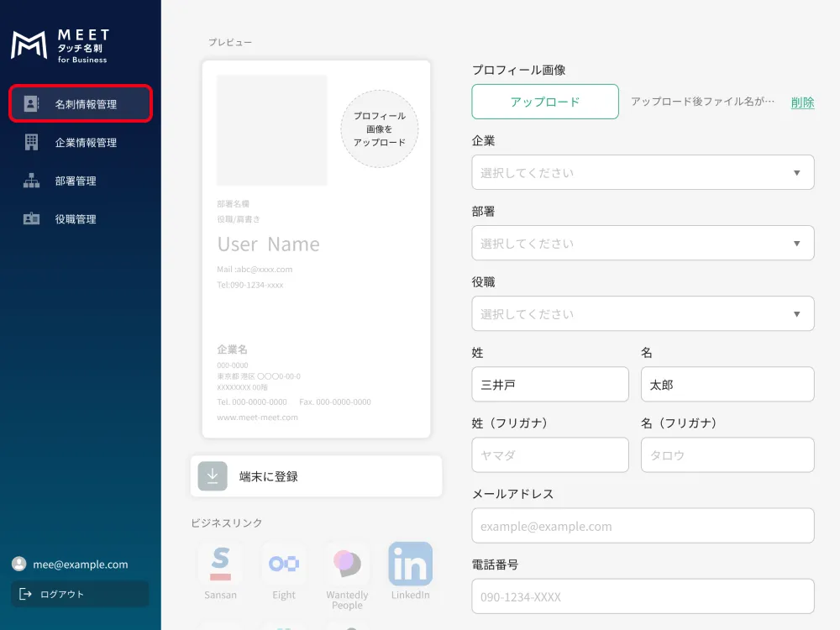Viewport: 840px width, 630px height.
Task: Click the 名刺情報管理 card icon in sidebar
Action: (x=31, y=102)
